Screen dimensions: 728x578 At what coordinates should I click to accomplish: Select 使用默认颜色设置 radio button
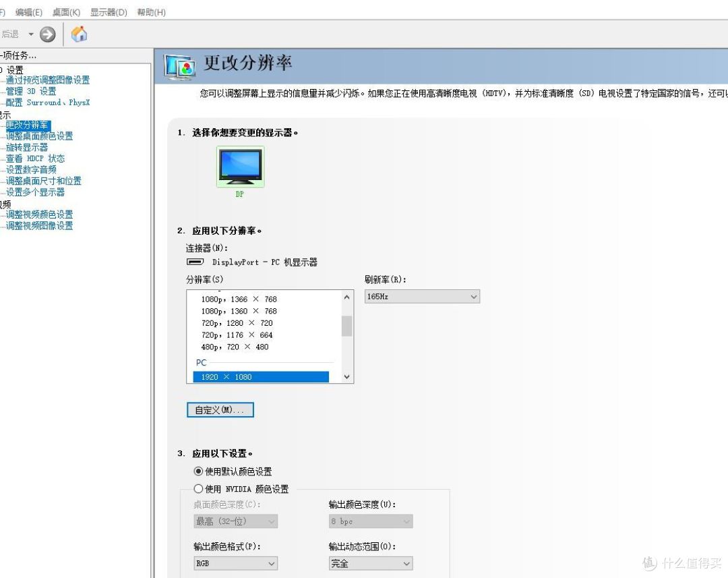coord(198,471)
